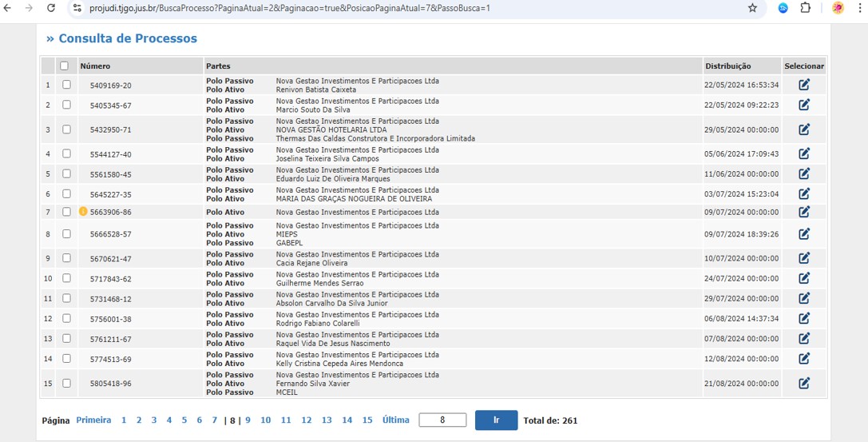Jump to the Última page link
Image resolution: width=868 pixels, height=442 pixels.
coord(395,420)
